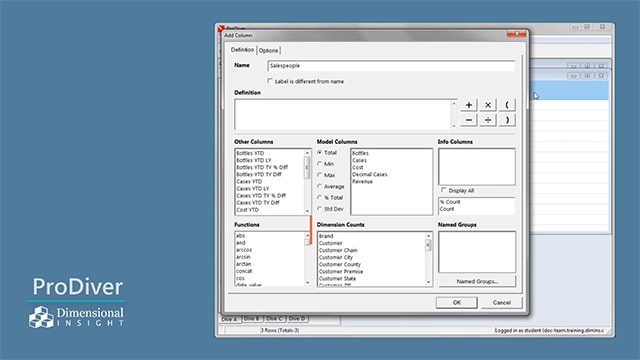
Task: Open the Dive A tab in ProDiver window
Action: pos(229,319)
